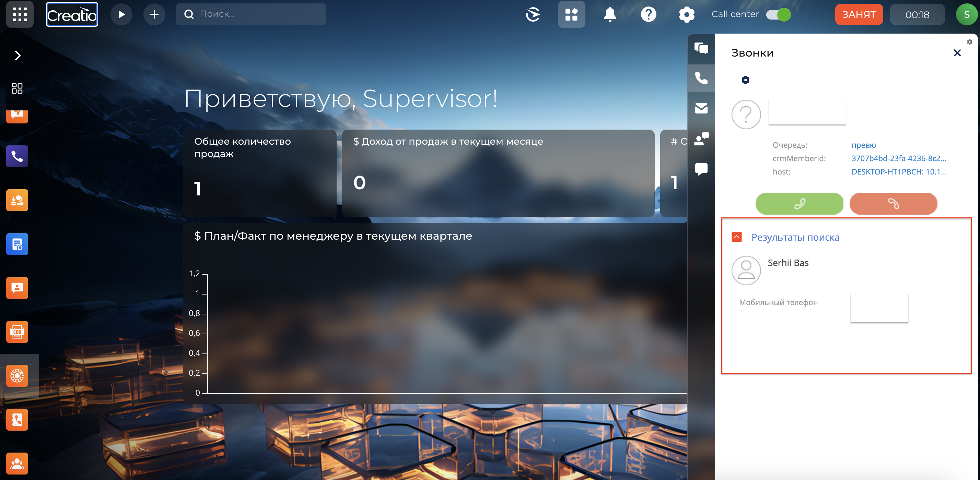Open the rotary dial section icon
This screenshot has width=980, height=480.
coord(17,375)
